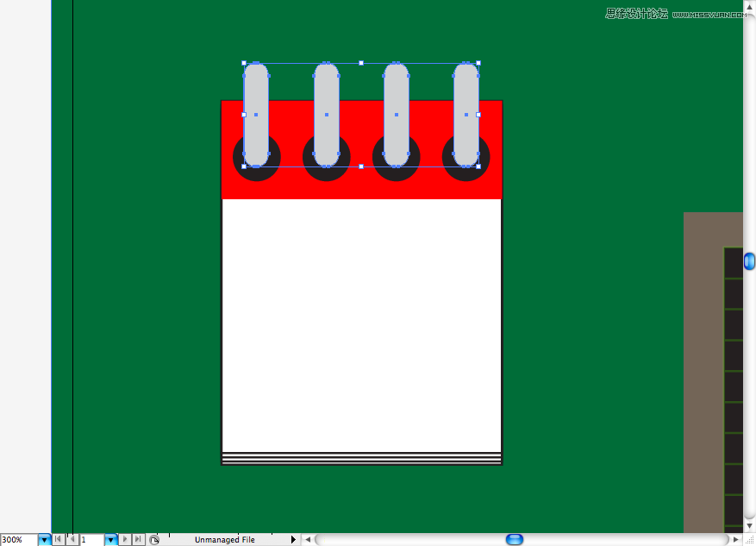Click the leftmost gray binder ring shape

pos(256,115)
